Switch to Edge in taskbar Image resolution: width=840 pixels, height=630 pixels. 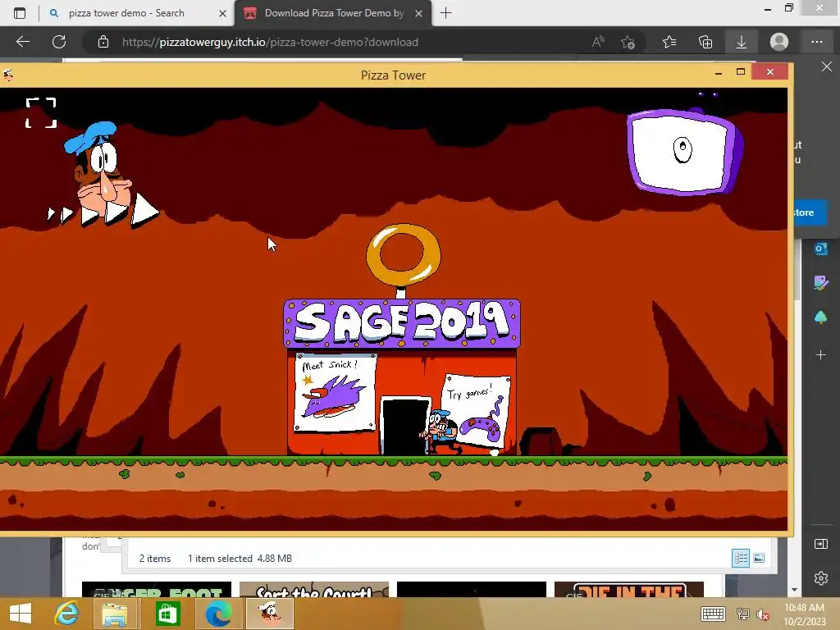[218, 614]
